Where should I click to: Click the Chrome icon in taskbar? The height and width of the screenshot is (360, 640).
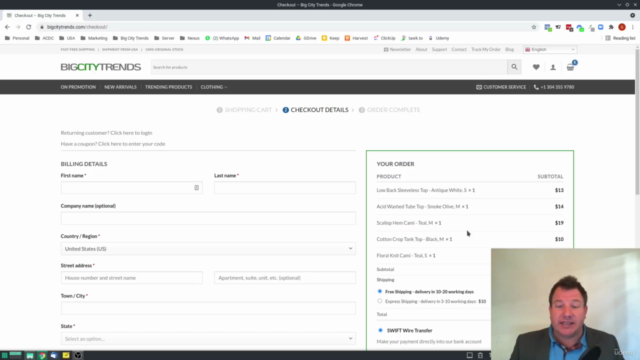[x=42, y=356]
